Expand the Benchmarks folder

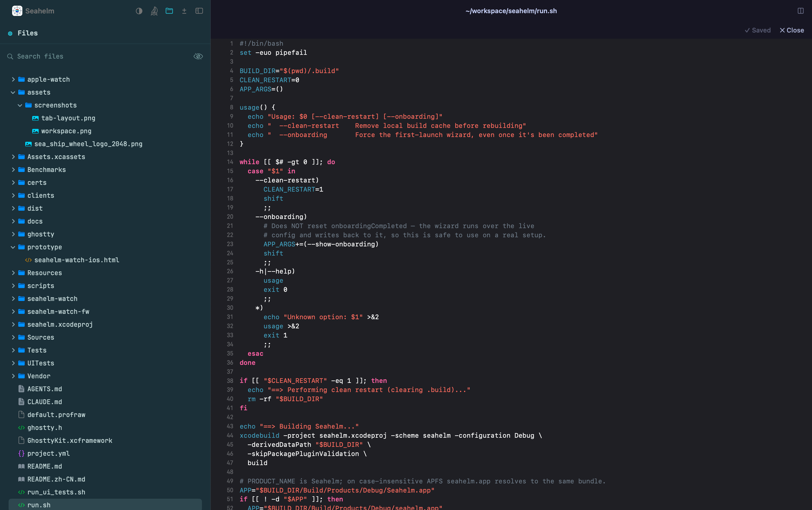tap(13, 170)
